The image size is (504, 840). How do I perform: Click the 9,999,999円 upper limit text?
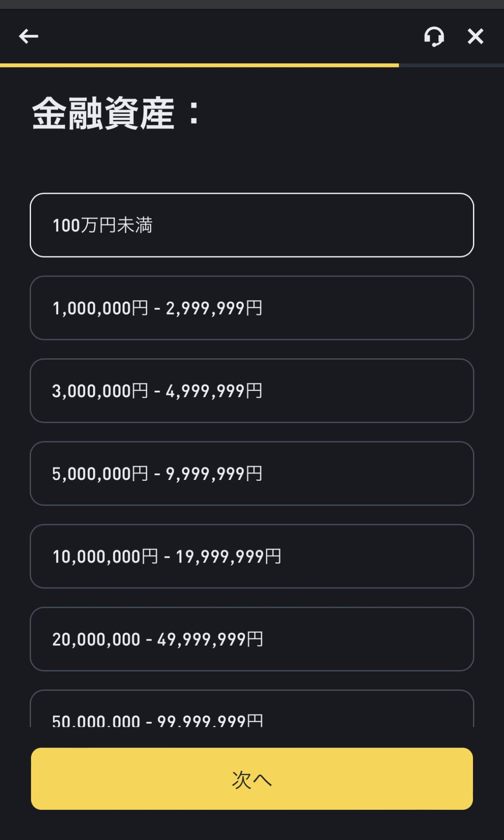click(x=214, y=473)
